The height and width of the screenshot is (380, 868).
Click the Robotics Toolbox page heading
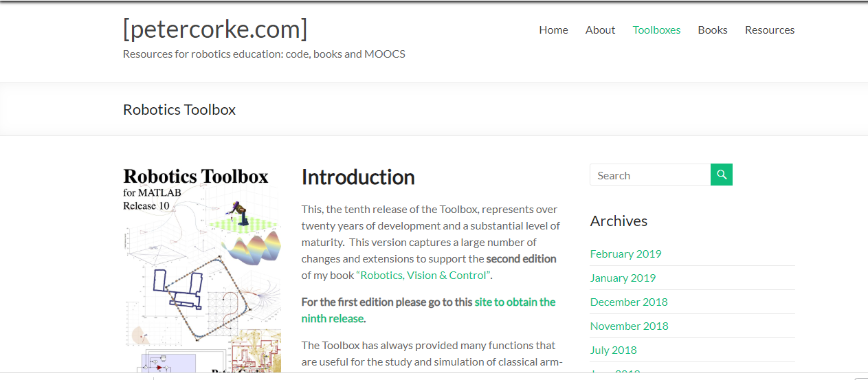coord(179,110)
